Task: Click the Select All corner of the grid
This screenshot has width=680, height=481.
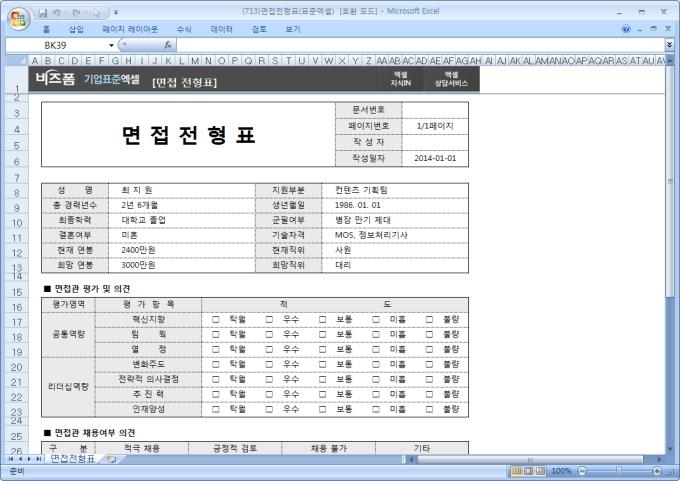Action: coord(16,60)
